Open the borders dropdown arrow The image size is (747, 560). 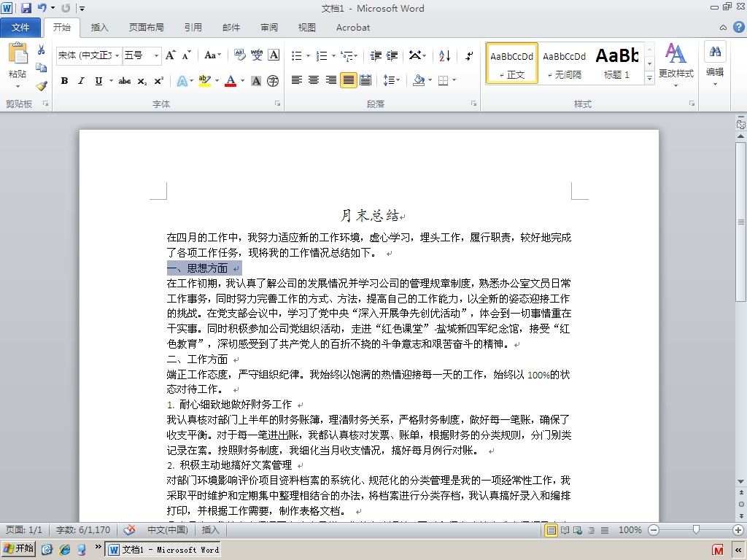tap(454, 80)
